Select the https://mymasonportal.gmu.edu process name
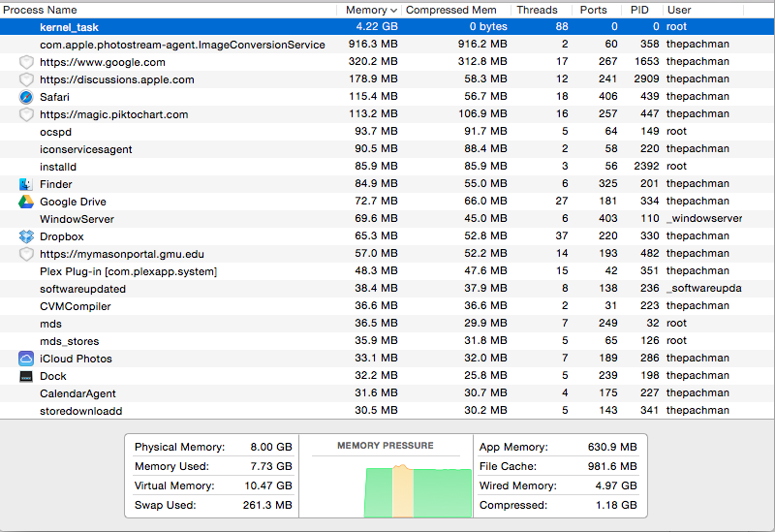The image size is (775, 532). [x=122, y=254]
